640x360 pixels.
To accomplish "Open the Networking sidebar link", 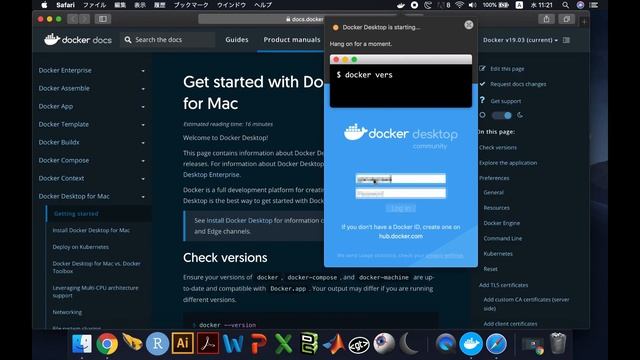I will pyautogui.click(x=67, y=312).
